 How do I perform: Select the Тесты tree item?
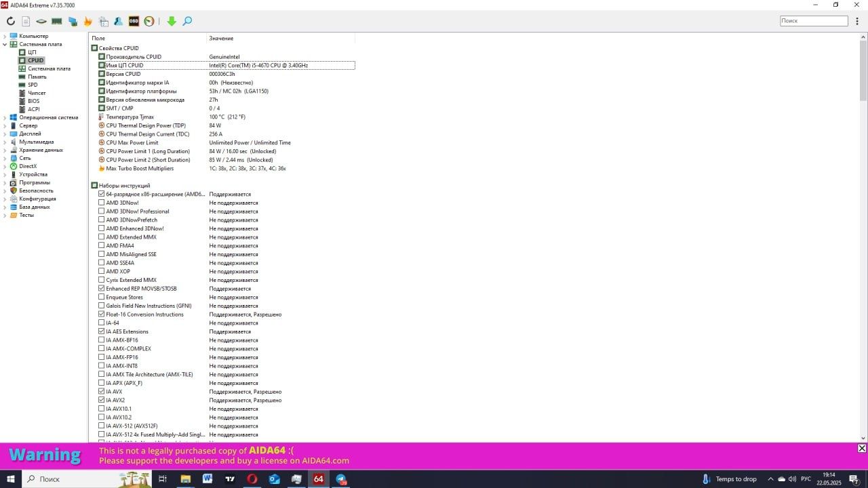[26, 215]
